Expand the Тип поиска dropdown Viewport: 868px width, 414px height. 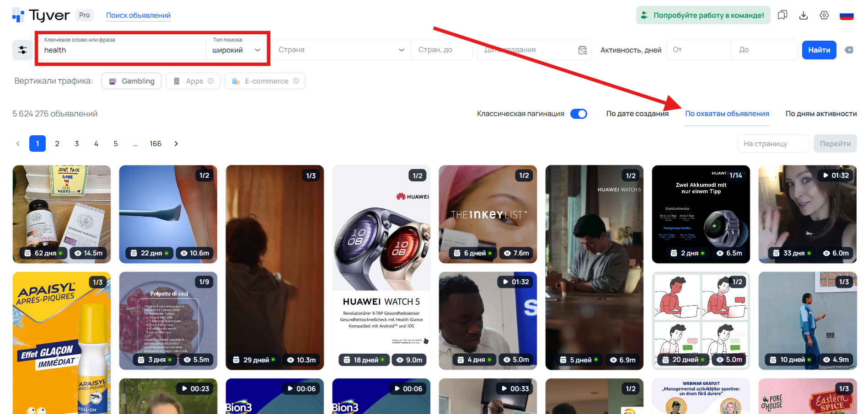tap(236, 50)
